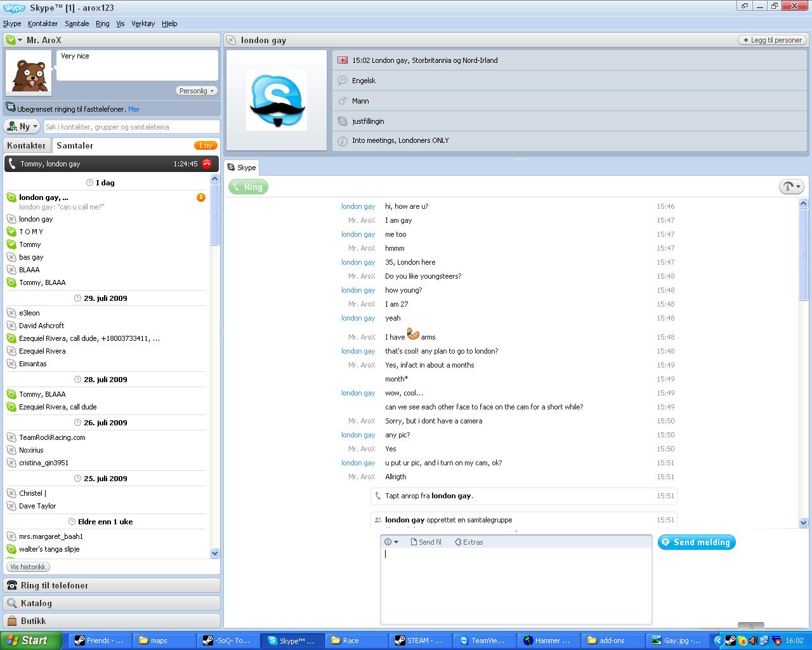
Task: Open the conversation info dropdown at right
Action: (792, 187)
